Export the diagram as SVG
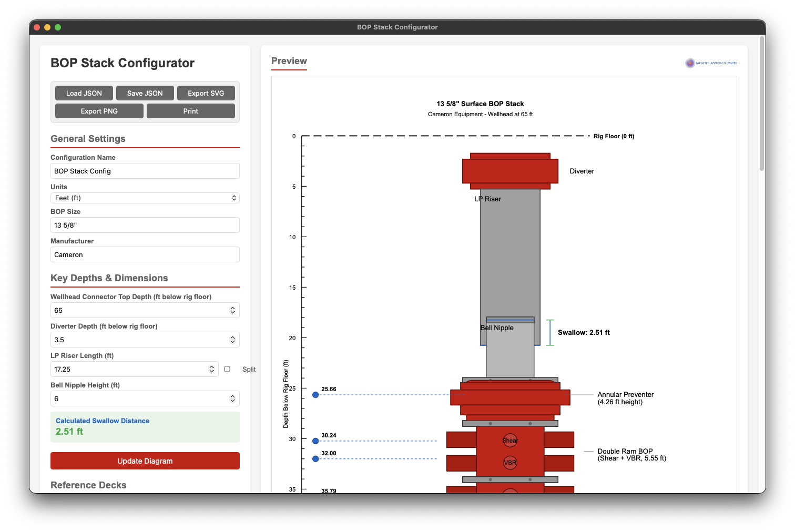 pyautogui.click(x=206, y=93)
